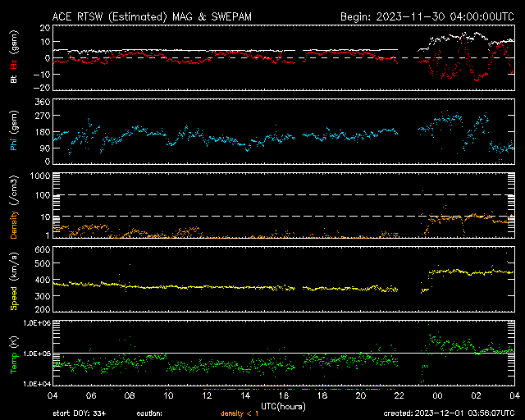The height and width of the screenshot is (420, 525).
Task: Click the '16' hour tick on time axis
Action: [284, 395]
